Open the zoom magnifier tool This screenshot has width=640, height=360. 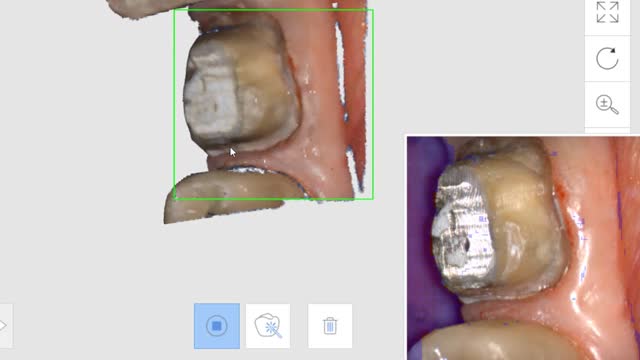pyautogui.click(x=607, y=104)
